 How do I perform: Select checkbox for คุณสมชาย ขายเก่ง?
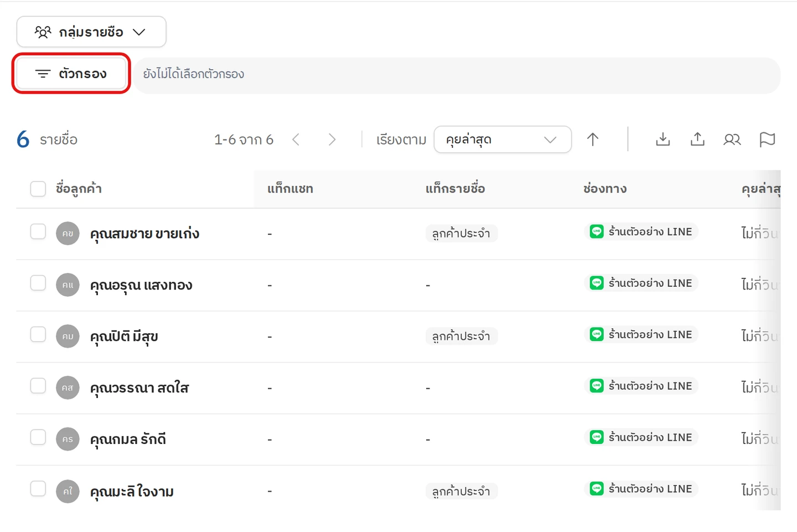(38, 231)
